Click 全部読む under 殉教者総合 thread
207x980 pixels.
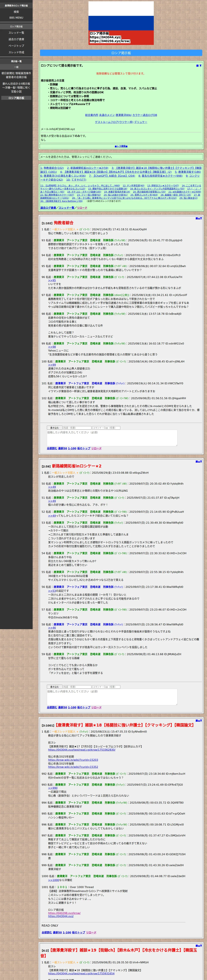coord(52,449)
